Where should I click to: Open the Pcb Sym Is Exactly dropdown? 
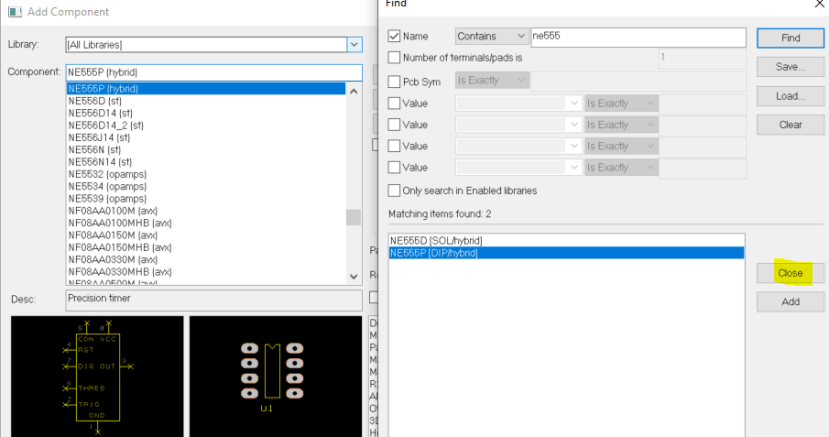491,80
